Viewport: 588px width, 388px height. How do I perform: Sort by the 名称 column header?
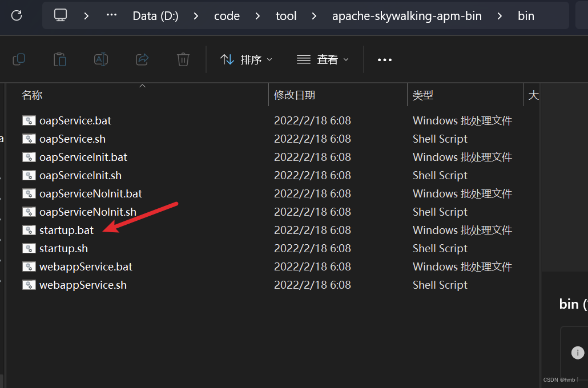[32, 95]
